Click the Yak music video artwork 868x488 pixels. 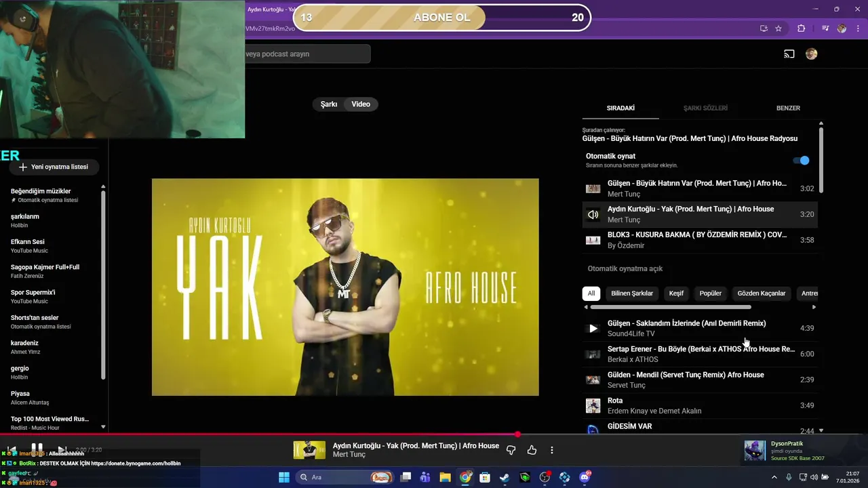point(345,287)
